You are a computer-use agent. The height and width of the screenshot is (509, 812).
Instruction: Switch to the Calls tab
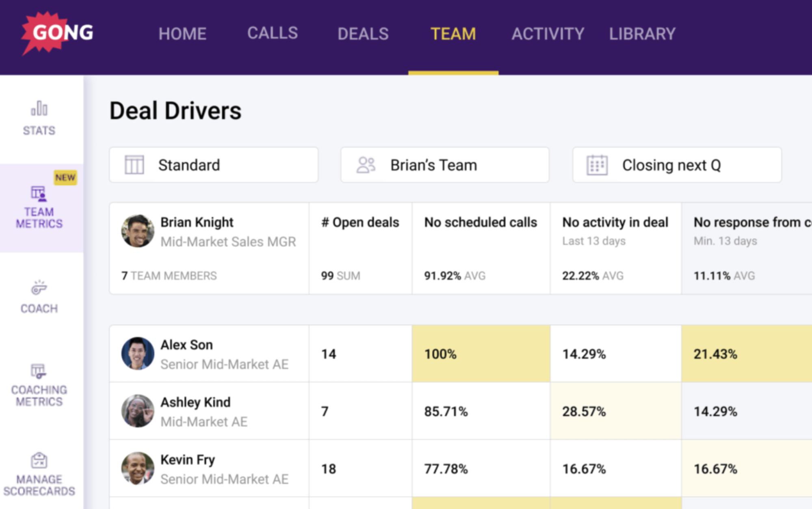[x=273, y=33]
